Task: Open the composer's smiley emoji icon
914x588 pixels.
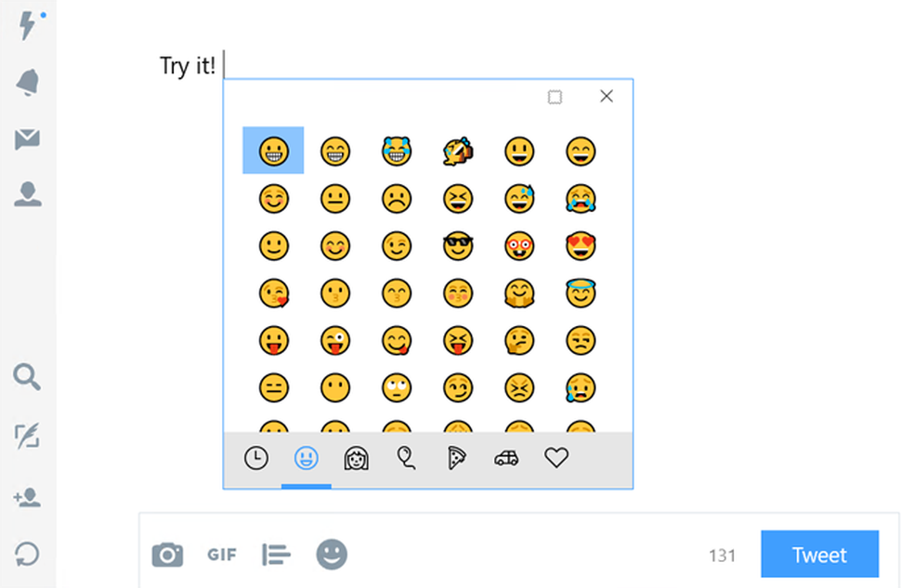Action: pyautogui.click(x=332, y=555)
